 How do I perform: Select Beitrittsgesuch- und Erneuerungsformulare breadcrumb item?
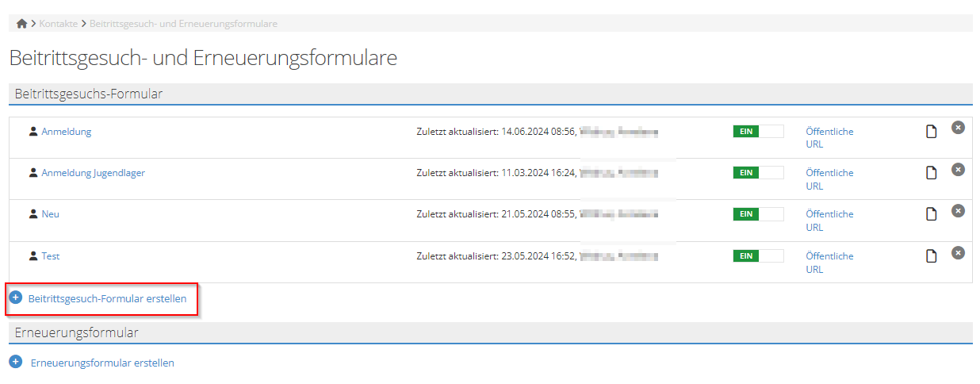tap(183, 24)
